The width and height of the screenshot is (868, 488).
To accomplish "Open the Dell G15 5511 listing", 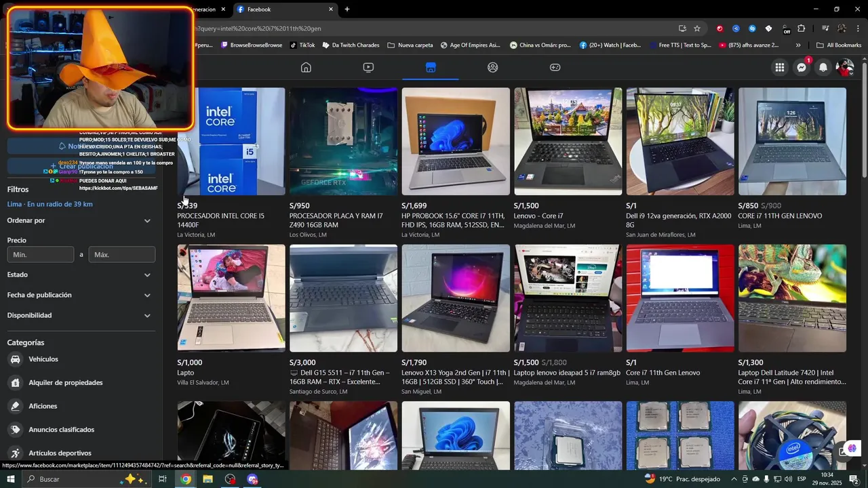I will pos(343,319).
